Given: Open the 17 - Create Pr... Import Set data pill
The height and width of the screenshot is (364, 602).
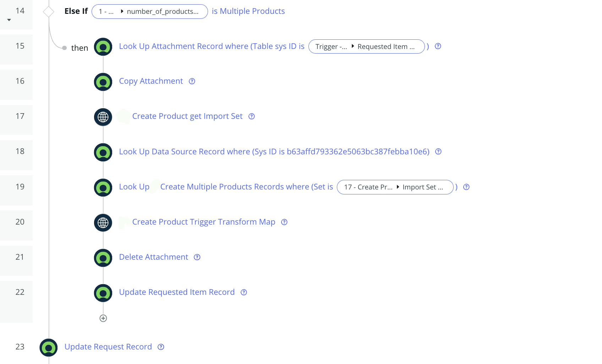Looking at the screenshot, I should pyautogui.click(x=395, y=187).
